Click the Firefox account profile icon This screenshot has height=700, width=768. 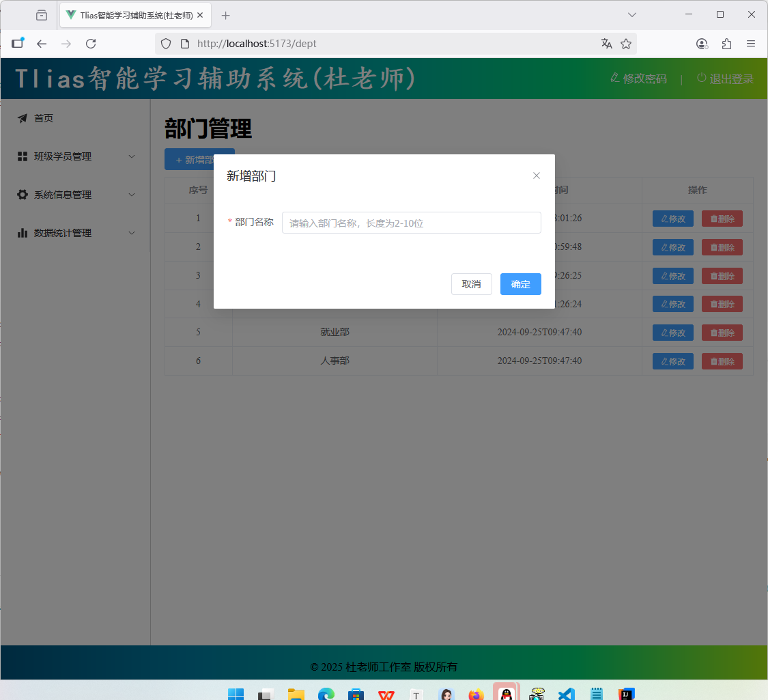point(702,44)
